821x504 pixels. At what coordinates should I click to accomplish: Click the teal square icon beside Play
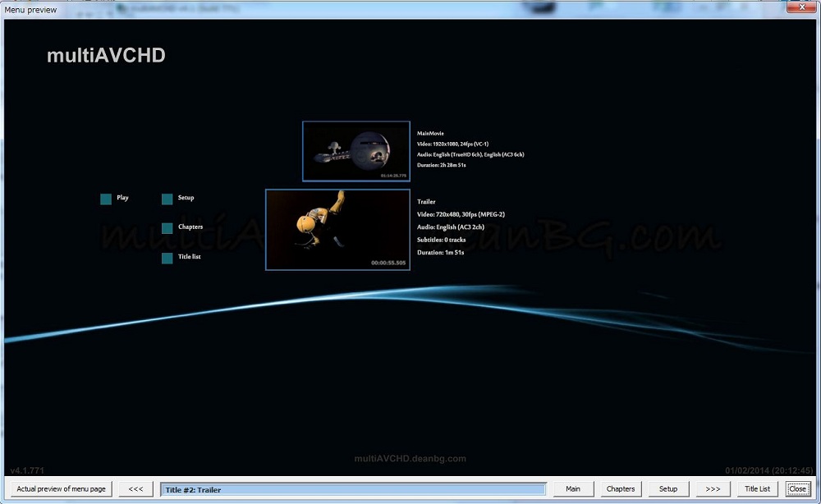(106, 199)
